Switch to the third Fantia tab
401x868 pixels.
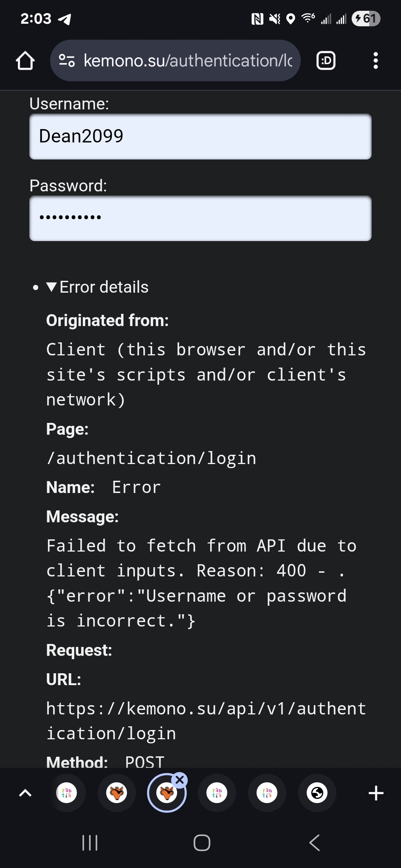[267, 793]
